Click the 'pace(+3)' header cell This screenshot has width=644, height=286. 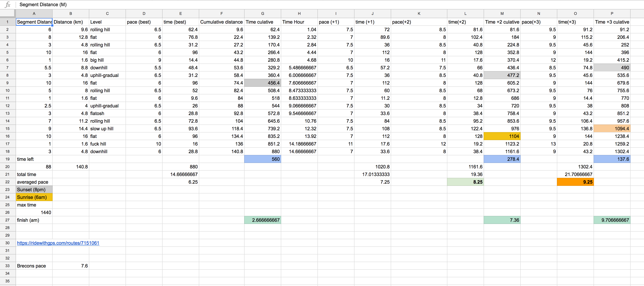click(x=539, y=22)
